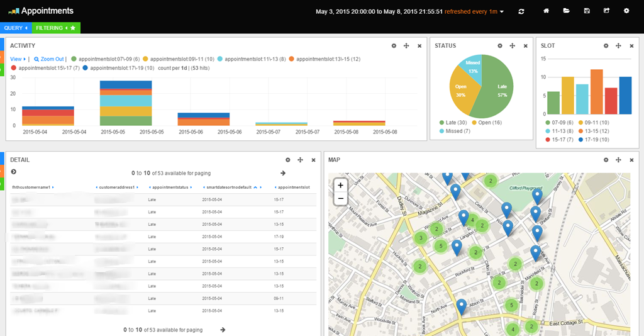Click the share dashboard icon
Viewport: 644px width, 336px height.
click(606, 11)
